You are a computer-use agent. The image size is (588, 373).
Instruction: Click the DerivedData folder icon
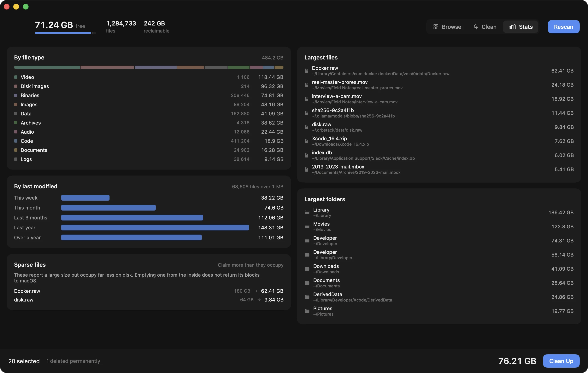click(307, 297)
